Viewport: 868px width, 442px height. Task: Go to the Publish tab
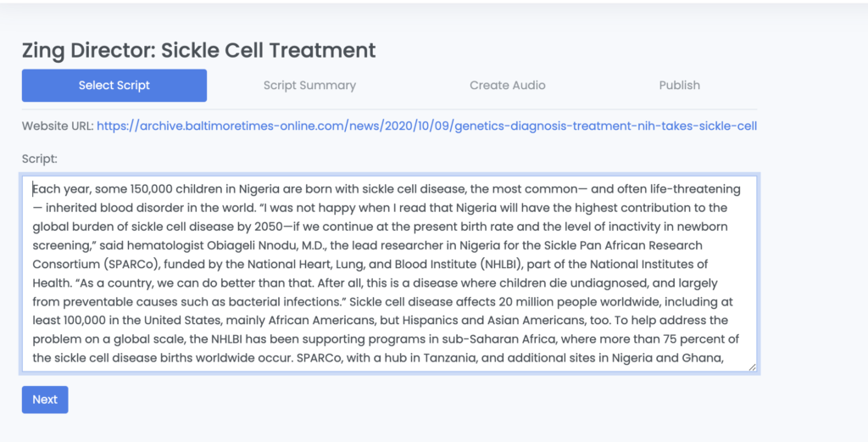tap(679, 86)
